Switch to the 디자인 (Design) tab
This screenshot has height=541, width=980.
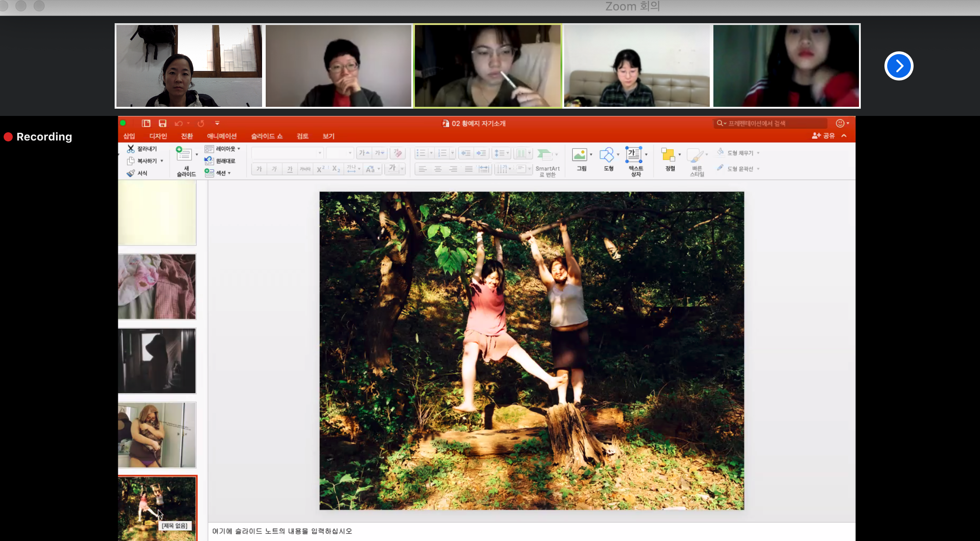click(x=158, y=136)
